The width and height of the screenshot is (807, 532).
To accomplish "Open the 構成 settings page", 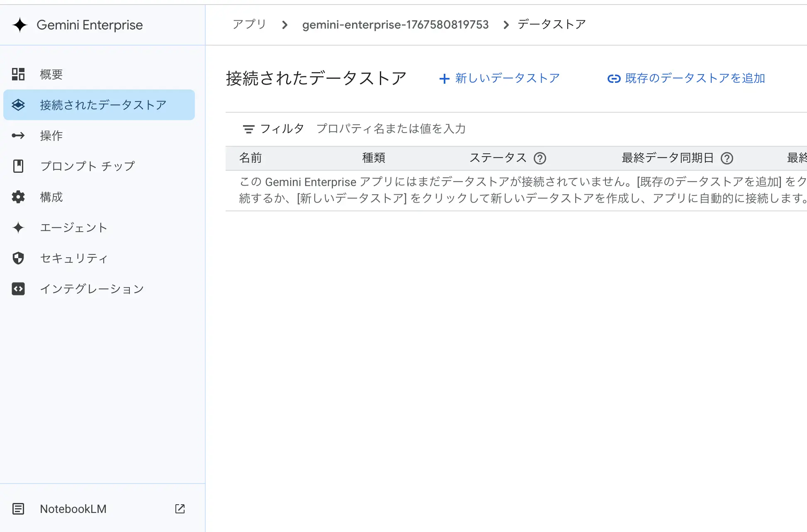I will (x=99, y=197).
